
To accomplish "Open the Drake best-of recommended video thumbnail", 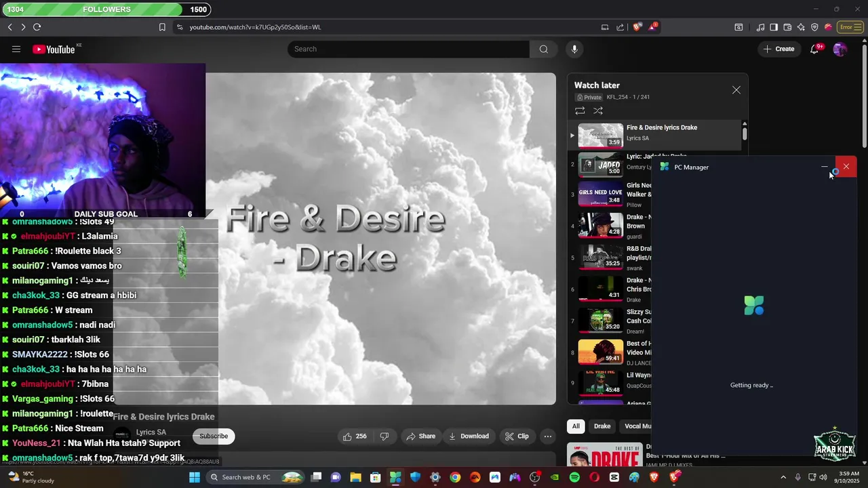I will [605, 455].
